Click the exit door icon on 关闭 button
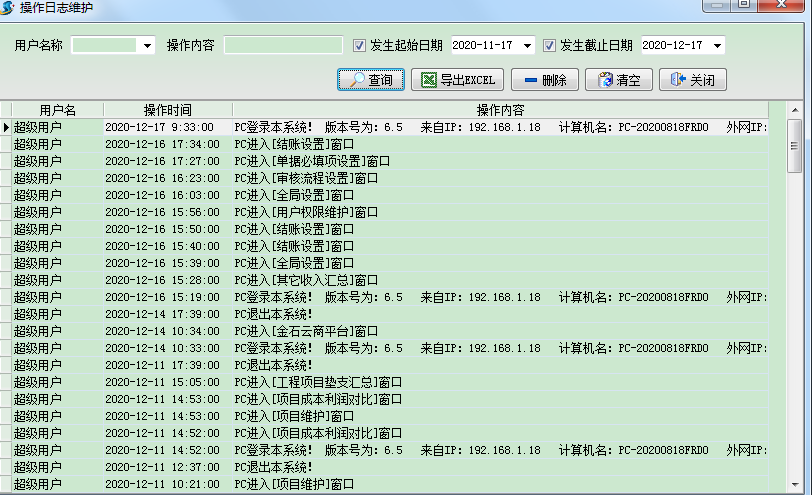This screenshot has width=812, height=495. click(x=677, y=80)
